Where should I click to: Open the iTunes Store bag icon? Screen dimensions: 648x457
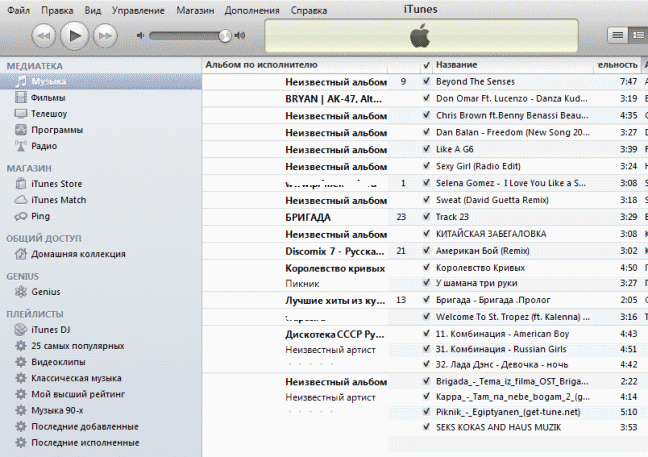tap(21, 183)
